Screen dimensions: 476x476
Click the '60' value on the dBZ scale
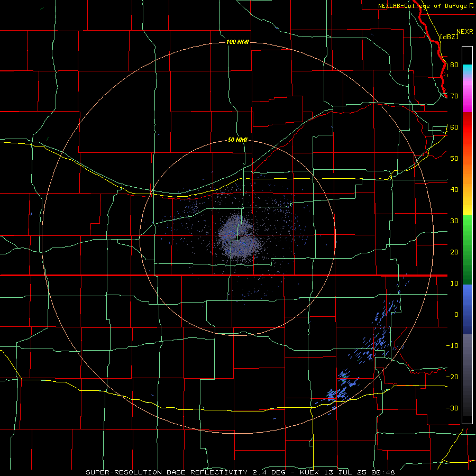454,127
